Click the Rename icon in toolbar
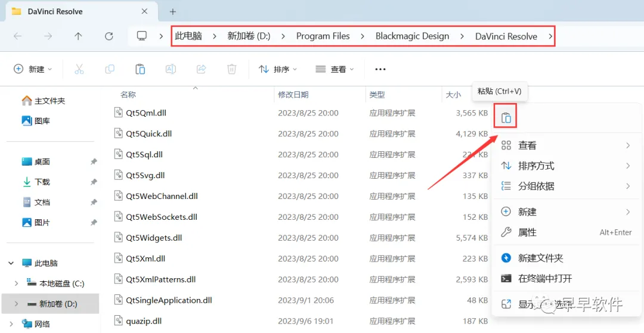 point(171,69)
